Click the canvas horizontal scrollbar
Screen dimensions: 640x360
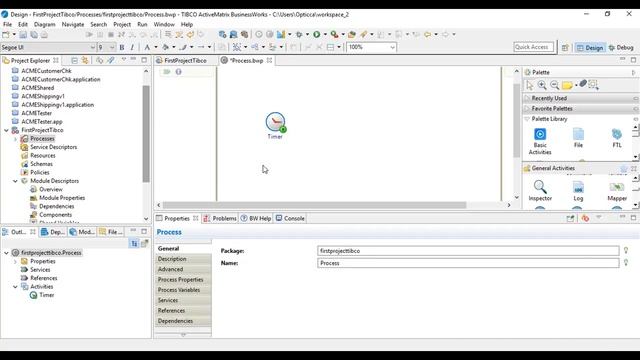314,205
